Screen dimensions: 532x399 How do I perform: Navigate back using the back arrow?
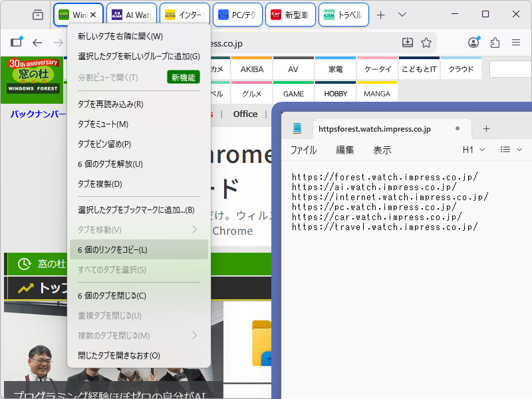(x=37, y=42)
